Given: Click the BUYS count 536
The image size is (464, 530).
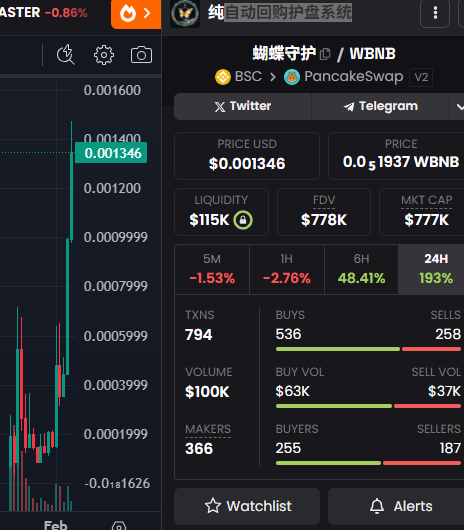Looking at the screenshot, I should [x=288, y=334].
